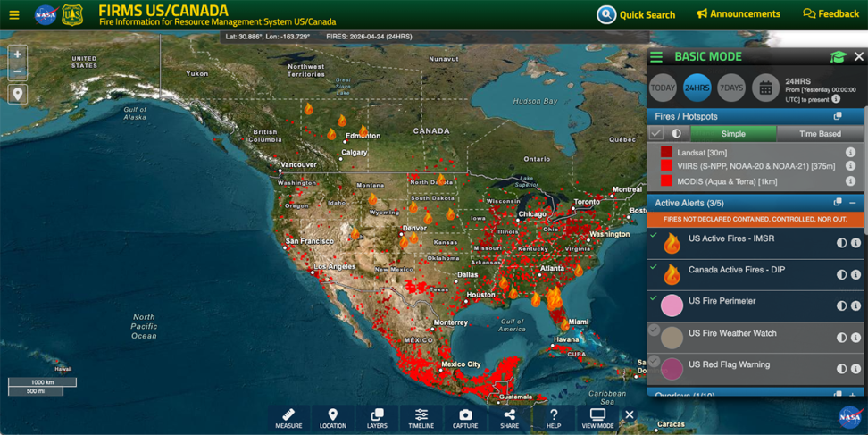Open the Share tool
Screen dimensions: 868x435
click(509, 418)
